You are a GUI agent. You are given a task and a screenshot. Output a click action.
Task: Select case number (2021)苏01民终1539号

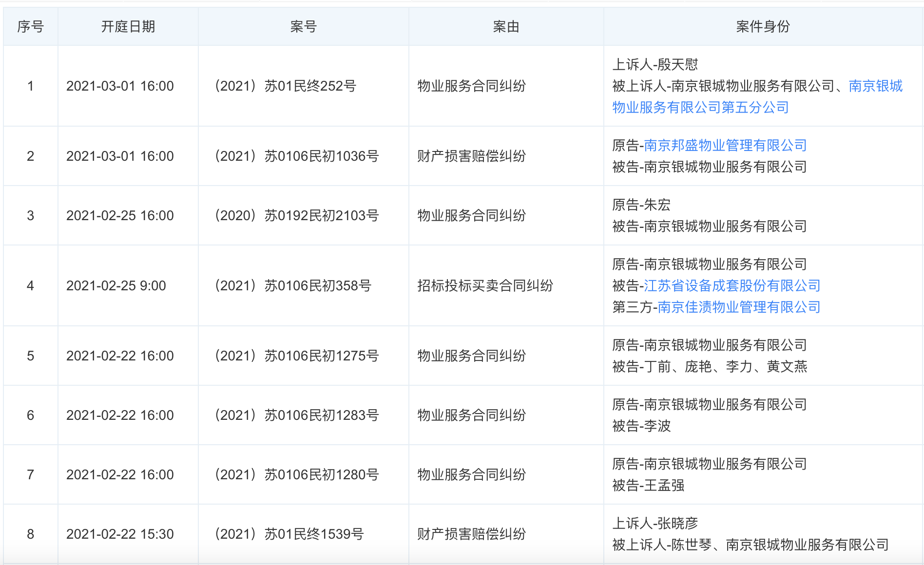point(289,534)
